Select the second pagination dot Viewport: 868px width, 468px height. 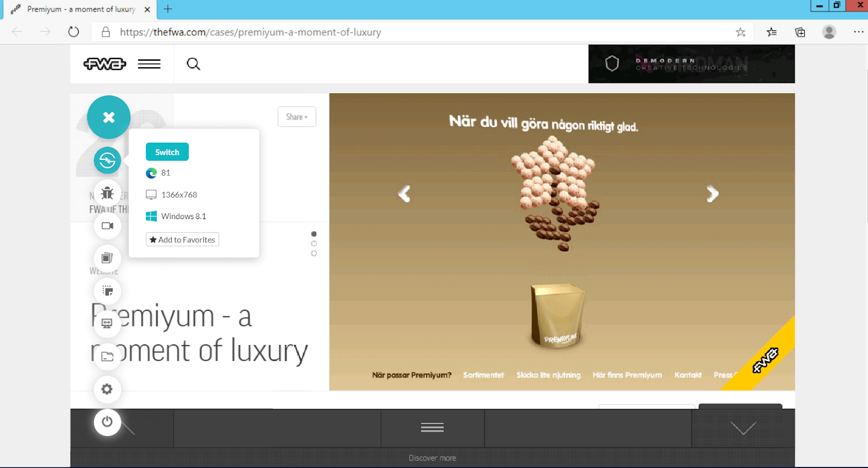click(314, 243)
